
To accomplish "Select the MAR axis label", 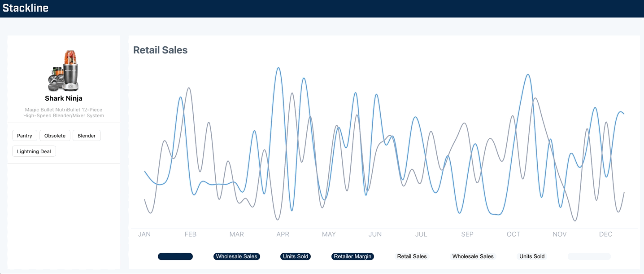I will (x=237, y=234).
